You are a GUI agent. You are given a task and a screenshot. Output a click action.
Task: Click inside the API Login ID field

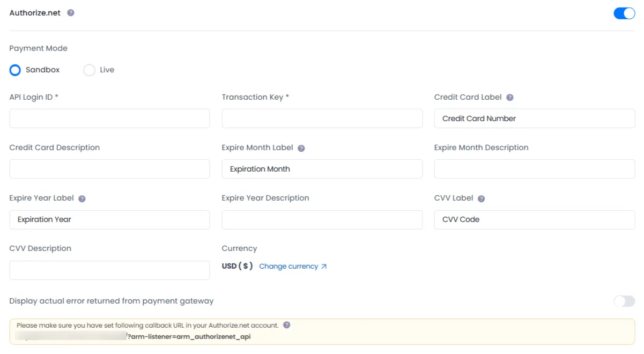click(109, 118)
